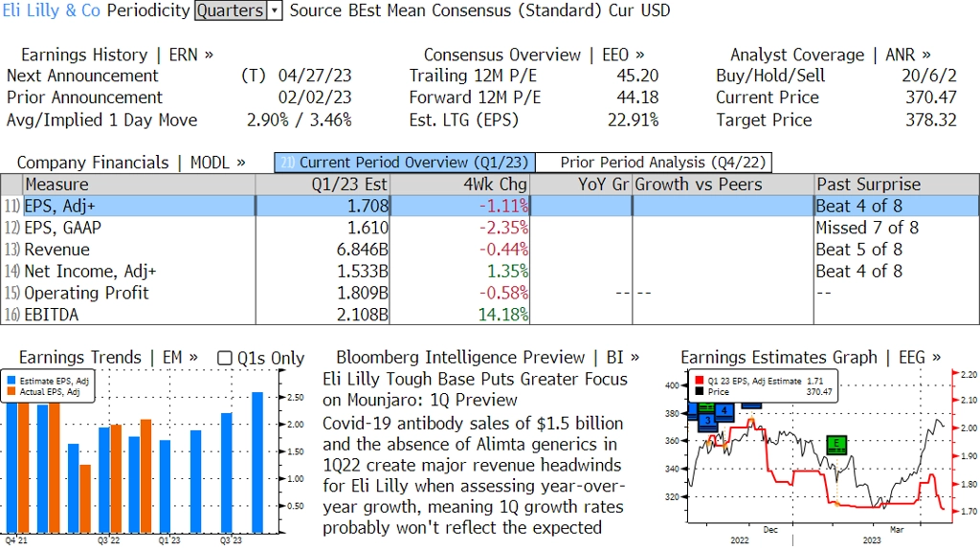Click the Measure column header
Screen dimensions: 980x548
click(x=139, y=185)
